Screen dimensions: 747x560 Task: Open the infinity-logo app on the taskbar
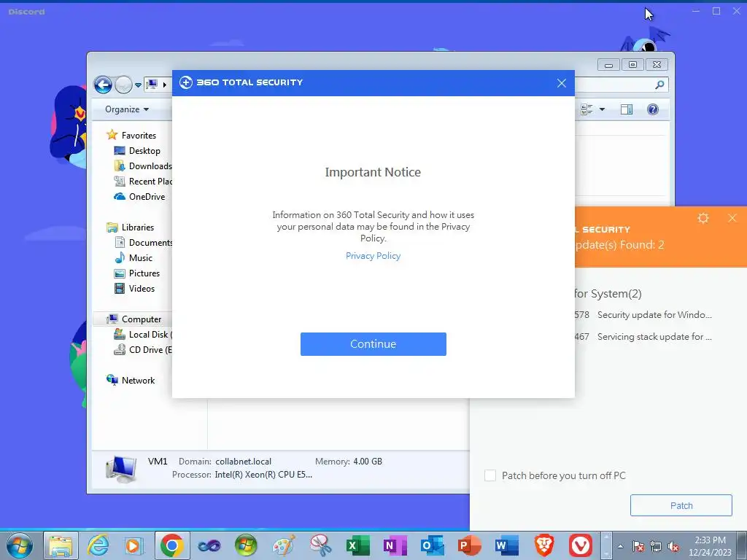209,545
